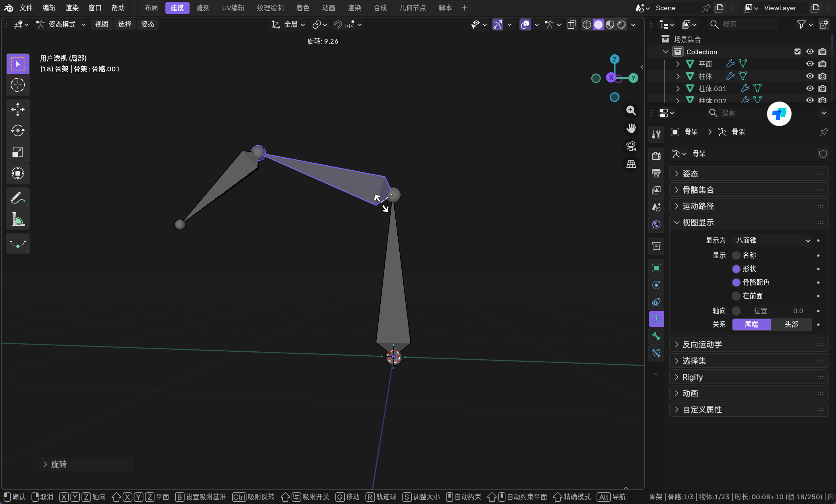This screenshot has height=504, width=836.
Task: Select the Scale tool icon
Action: (x=17, y=152)
